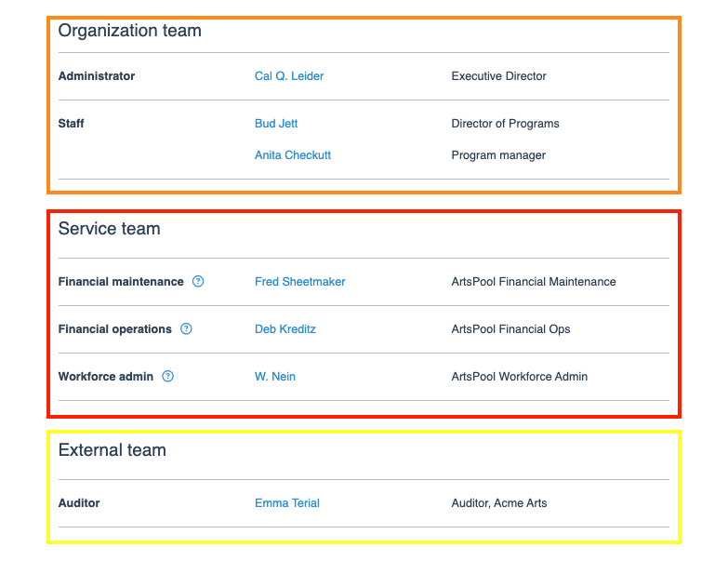728x574 pixels.
Task: Click the Staff role label
Action: [x=72, y=124]
